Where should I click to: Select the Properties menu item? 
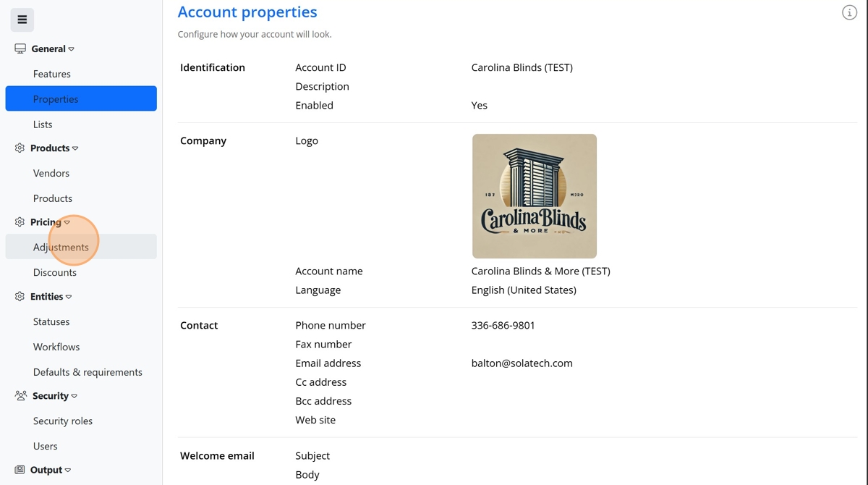(81, 98)
